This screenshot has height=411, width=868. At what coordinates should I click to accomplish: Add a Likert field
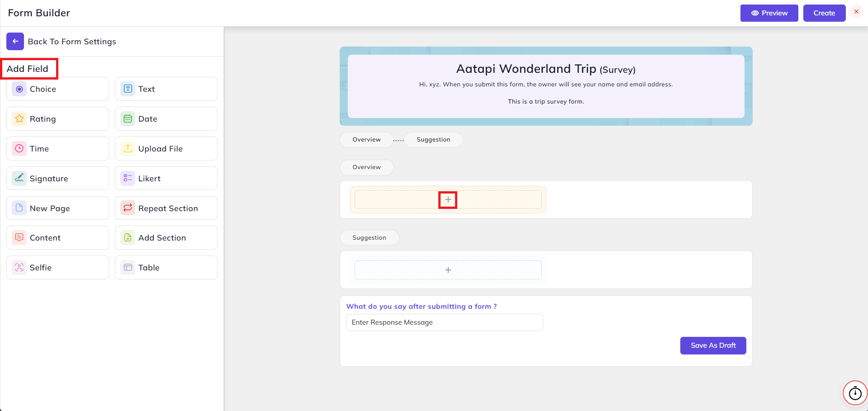coord(166,179)
